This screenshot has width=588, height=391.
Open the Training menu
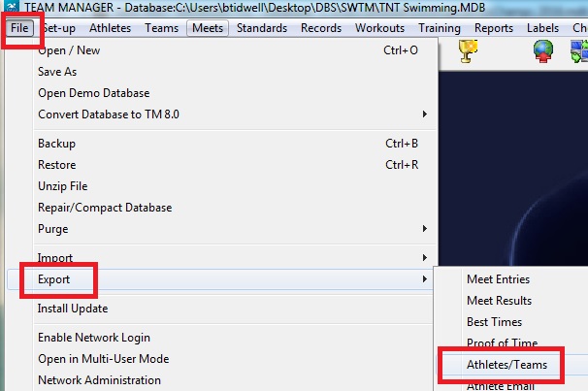440,28
